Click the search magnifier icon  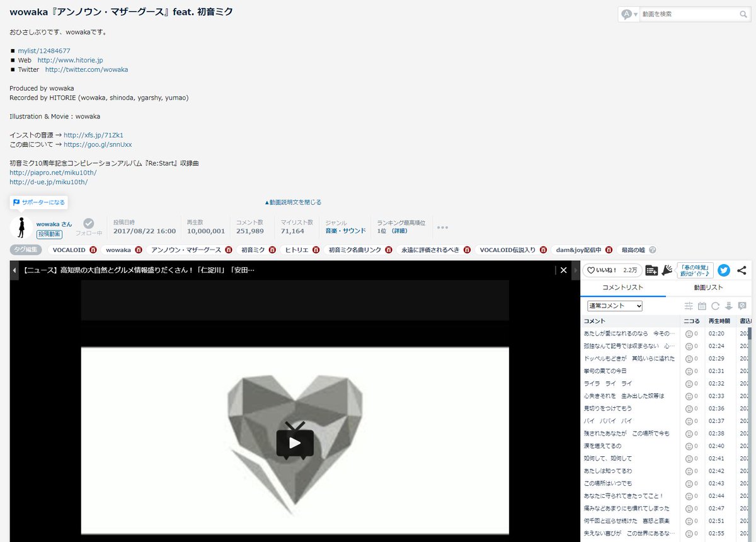click(743, 14)
